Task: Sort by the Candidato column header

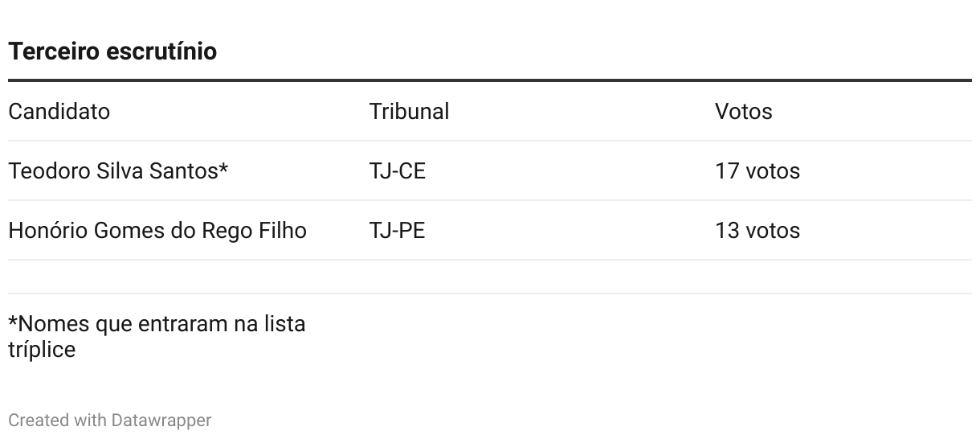Action: pyautogui.click(x=59, y=111)
